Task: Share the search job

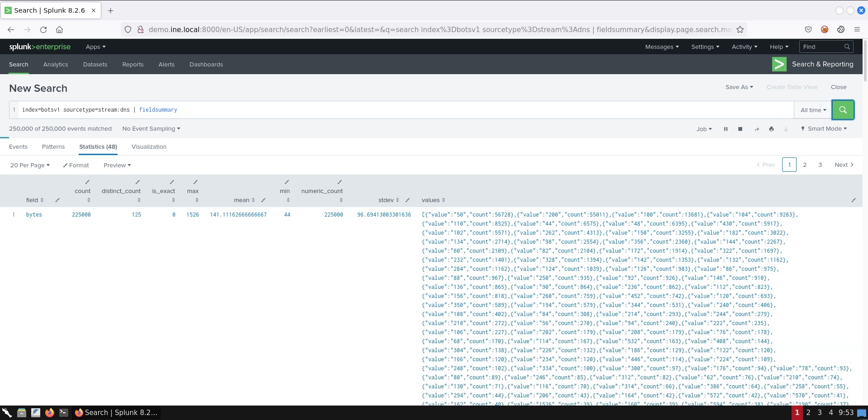Action: (756, 129)
